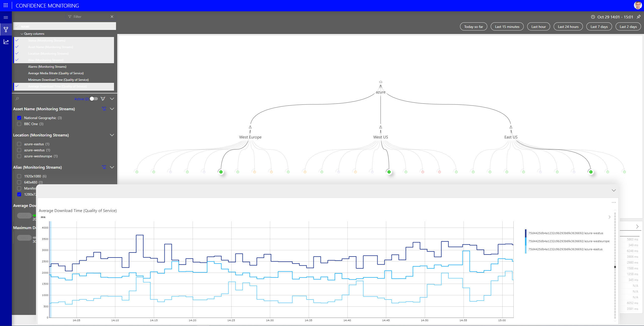The width and height of the screenshot is (644, 326).
Task: Clear all filters funnel icon
Action: pos(103,99)
